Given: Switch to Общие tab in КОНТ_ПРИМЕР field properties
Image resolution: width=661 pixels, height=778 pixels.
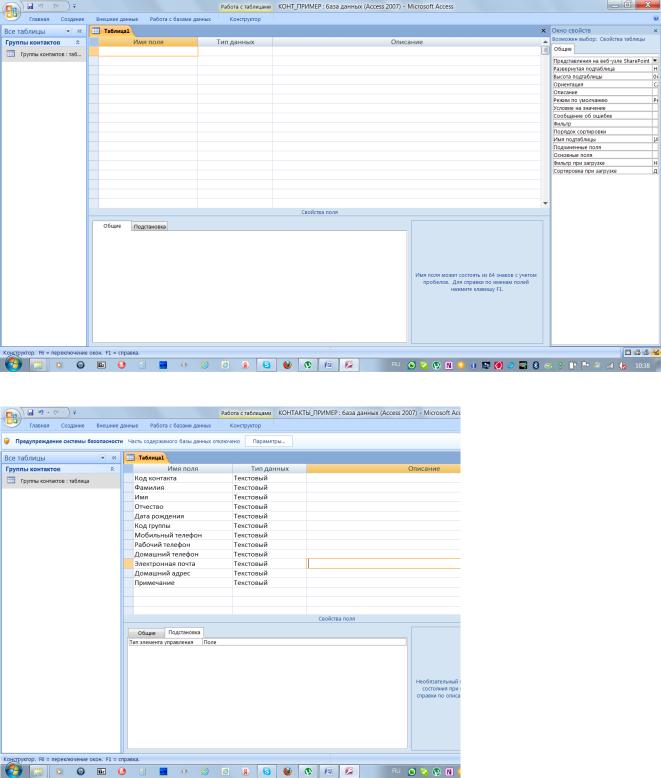Looking at the screenshot, I should (112, 226).
